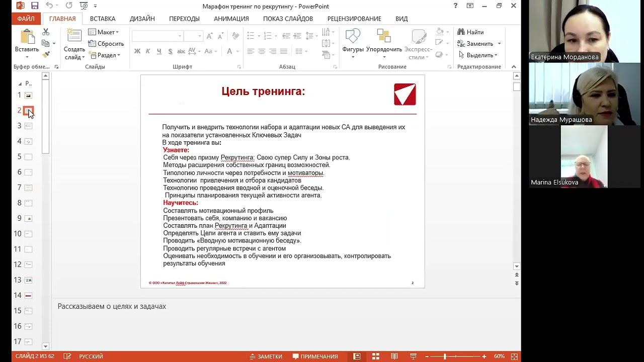644x362 pixels.
Task: Toggle center text alignment
Action: [x=262, y=51]
